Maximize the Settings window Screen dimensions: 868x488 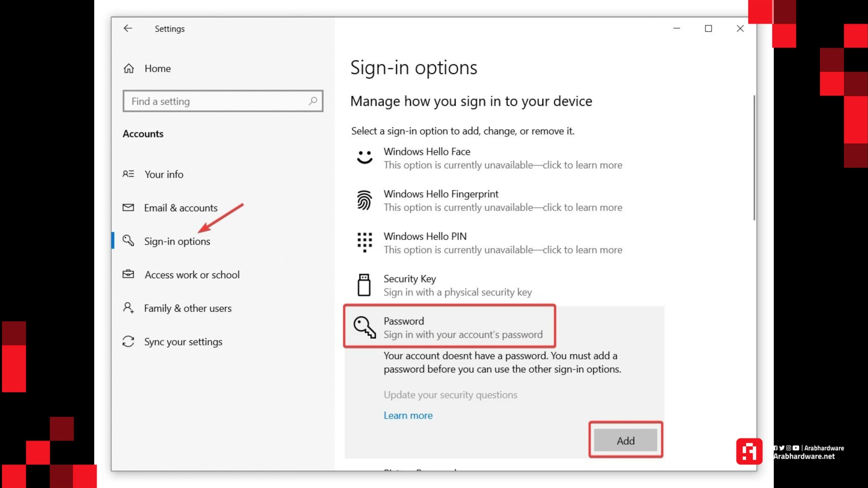click(708, 28)
